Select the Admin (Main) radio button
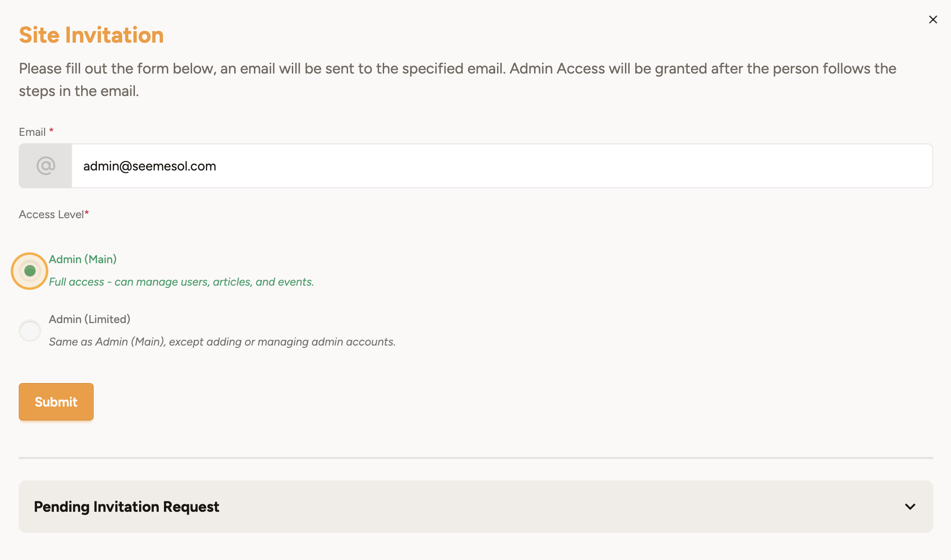Viewport: 951px width, 560px height. [x=30, y=271]
